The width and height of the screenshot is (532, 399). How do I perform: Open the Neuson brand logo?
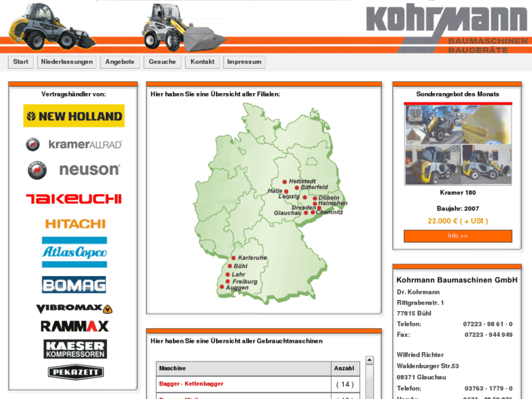pyautogui.click(x=74, y=170)
